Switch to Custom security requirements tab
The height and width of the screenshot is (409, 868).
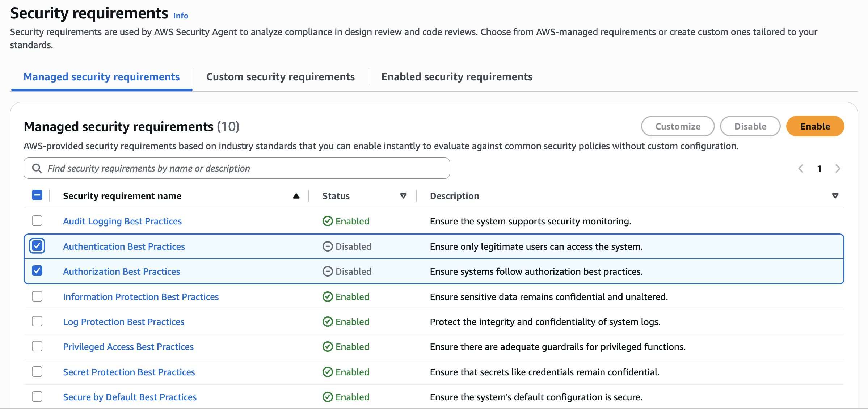(x=281, y=77)
